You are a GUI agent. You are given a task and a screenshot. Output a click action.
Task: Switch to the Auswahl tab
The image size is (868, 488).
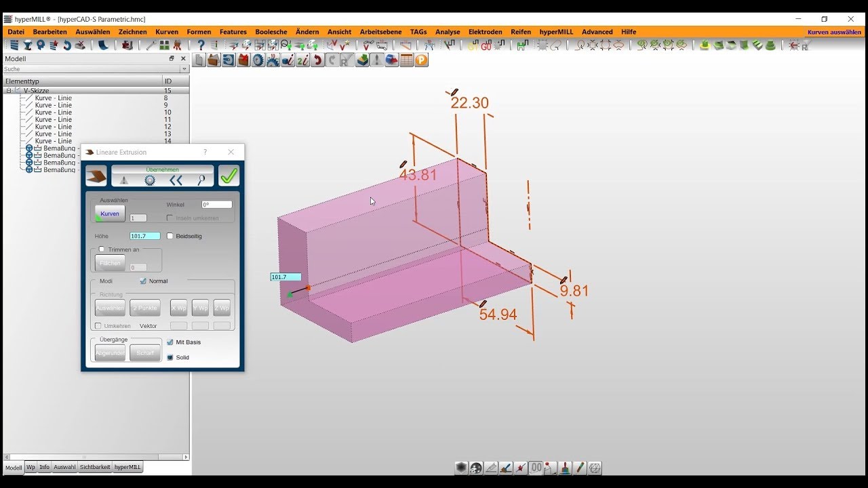click(x=64, y=467)
